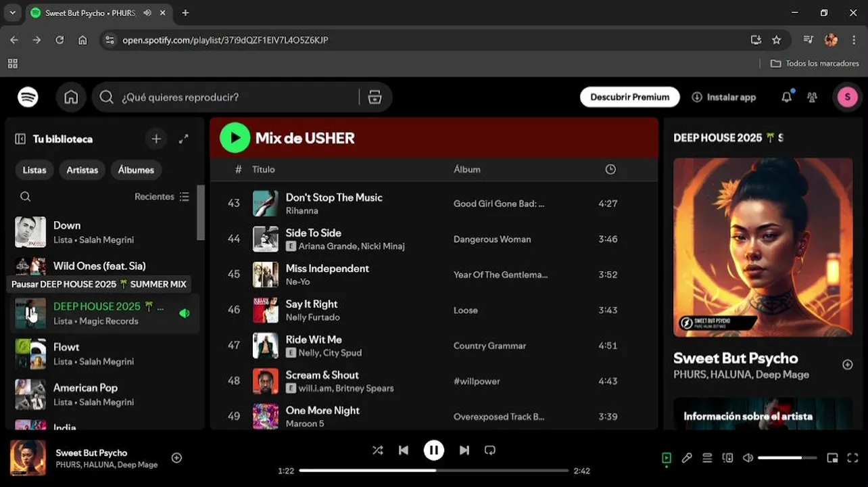This screenshot has width=868, height=487.
Task: Show lyrics microphone icon
Action: pyautogui.click(x=687, y=458)
